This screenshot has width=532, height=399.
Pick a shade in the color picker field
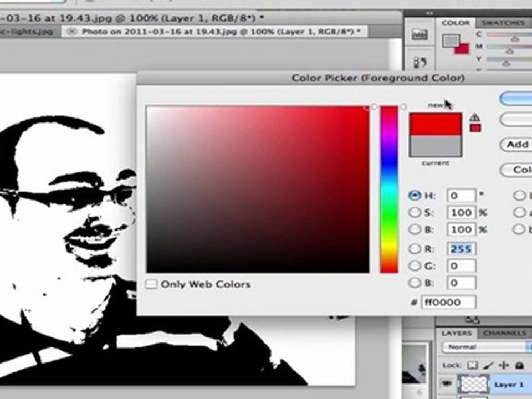(x=258, y=189)
